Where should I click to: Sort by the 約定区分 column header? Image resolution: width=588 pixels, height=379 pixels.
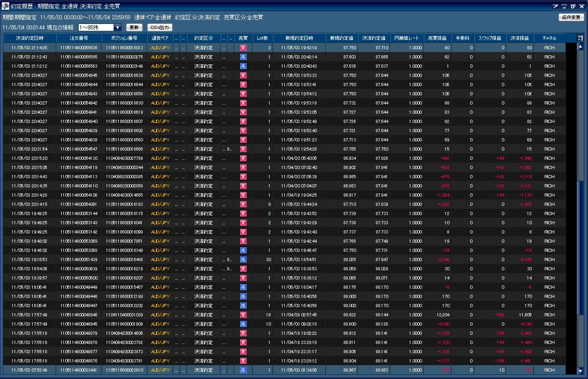tap(203, 38)
